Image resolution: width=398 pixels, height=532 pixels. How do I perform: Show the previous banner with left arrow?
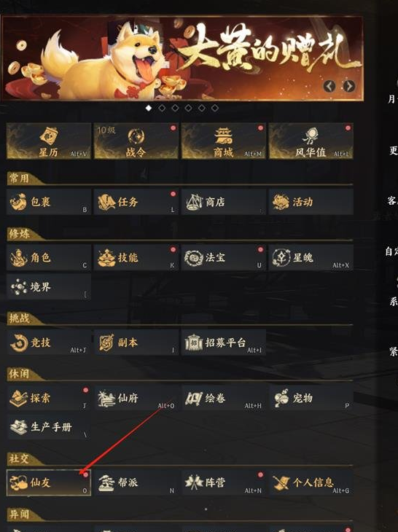[329, 86]
